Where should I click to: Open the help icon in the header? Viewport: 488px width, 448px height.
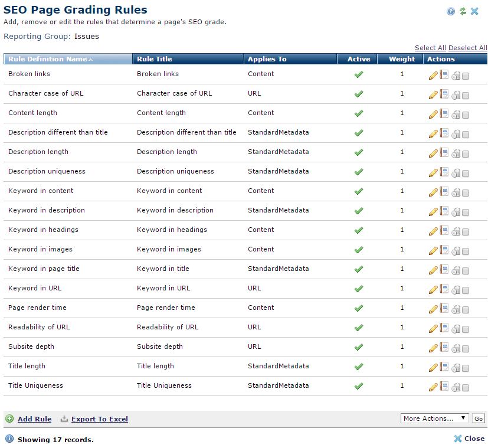(451, 12)
